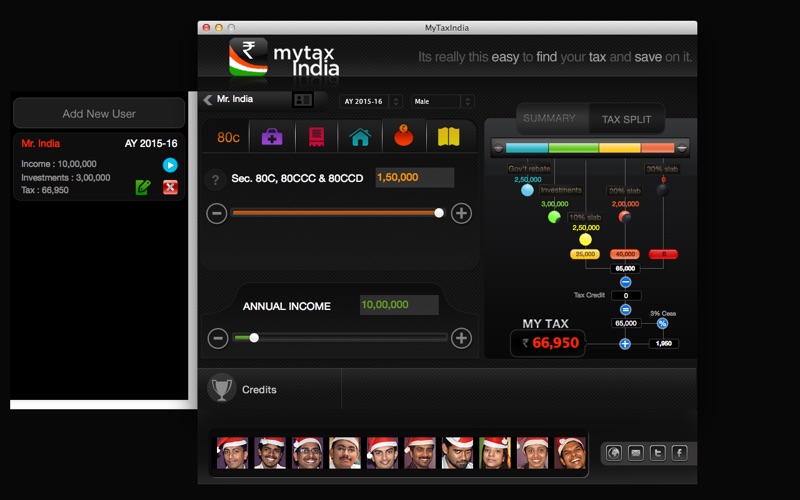Increase annual income with plus button
This screenshot has height=500, width=800.
pos(461,338)
